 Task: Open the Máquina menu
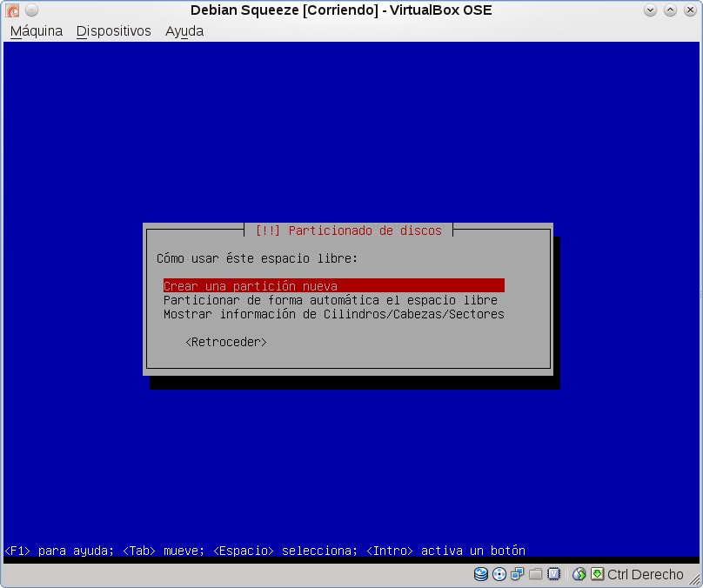[37, 31]
